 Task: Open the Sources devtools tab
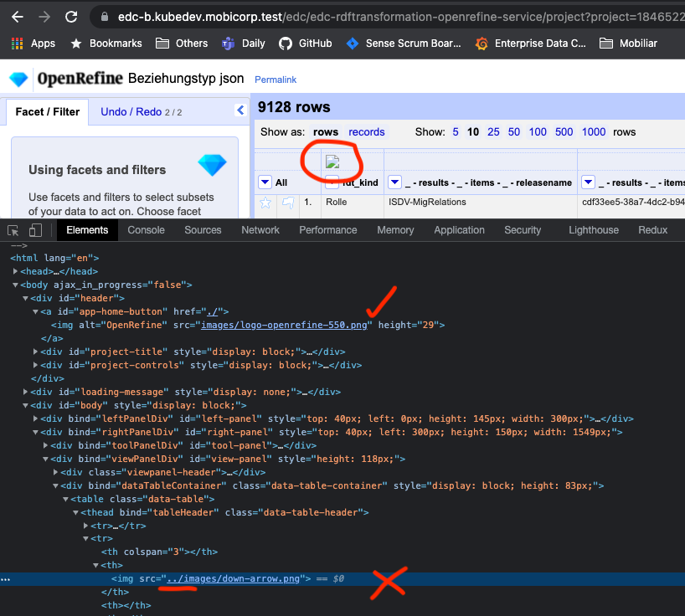pos(203,230)
